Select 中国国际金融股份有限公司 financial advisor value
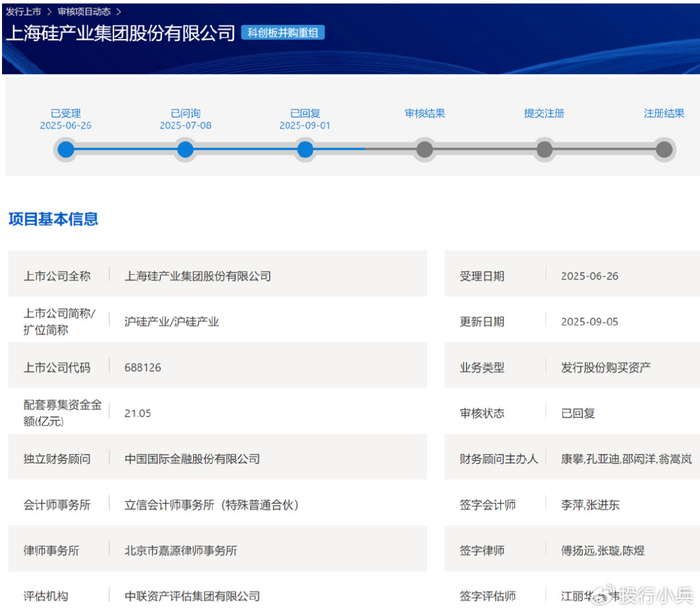The width and height of the screenshot is (700, 612). coord(192,459)
